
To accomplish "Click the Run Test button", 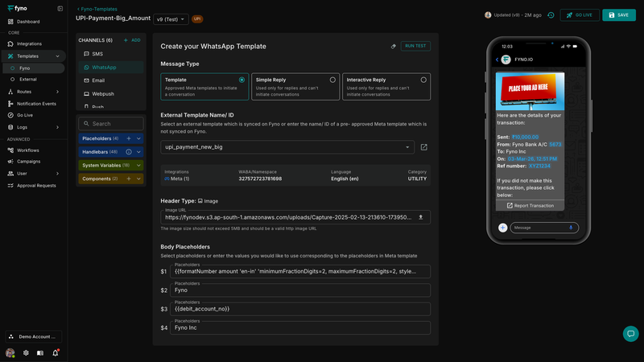I will coord(415,47).
